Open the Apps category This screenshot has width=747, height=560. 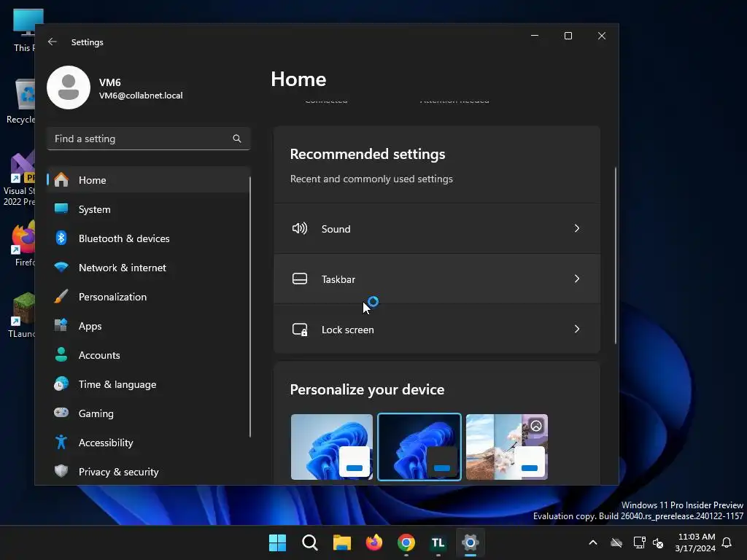[149, 326]
